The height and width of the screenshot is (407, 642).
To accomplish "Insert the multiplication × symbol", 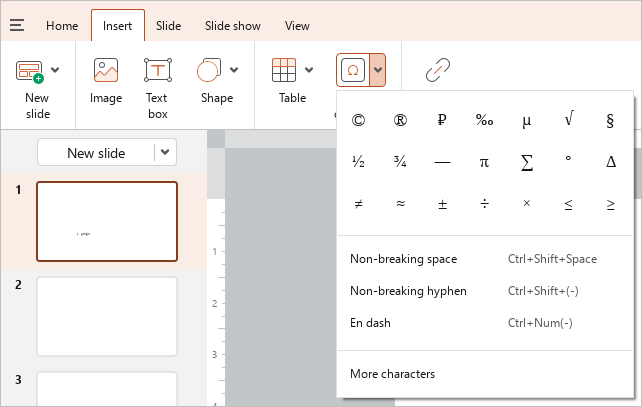I will coord(527,204).
